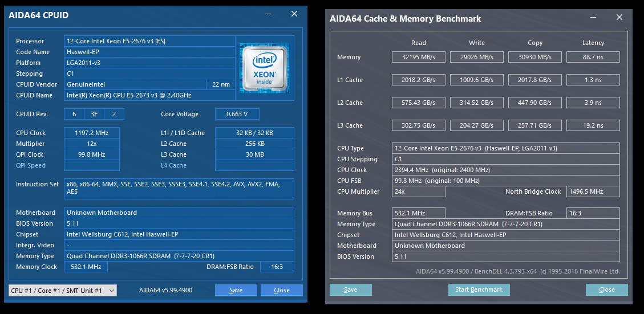Image resolution: width=644 pixels, height=314 pixels.
Task: Click Memory Bus 532.1 MHz in Benchmark window
Action: (419, 214)
